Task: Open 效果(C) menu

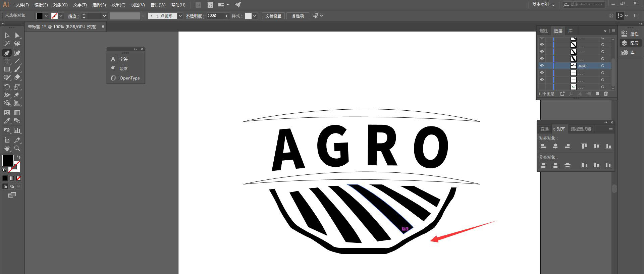Action: pyautogui.click(x=118, y=5)
